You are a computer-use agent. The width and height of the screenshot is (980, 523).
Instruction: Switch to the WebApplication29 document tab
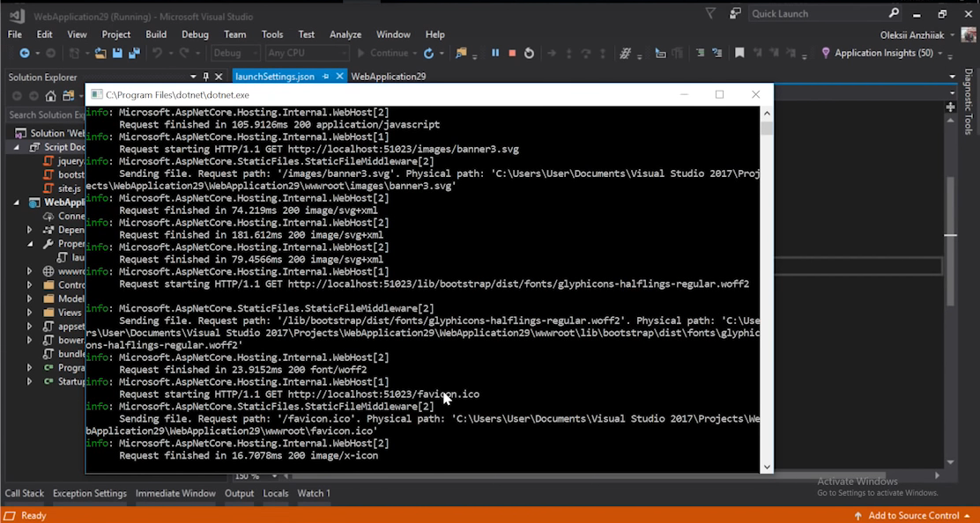pos(388,76)
